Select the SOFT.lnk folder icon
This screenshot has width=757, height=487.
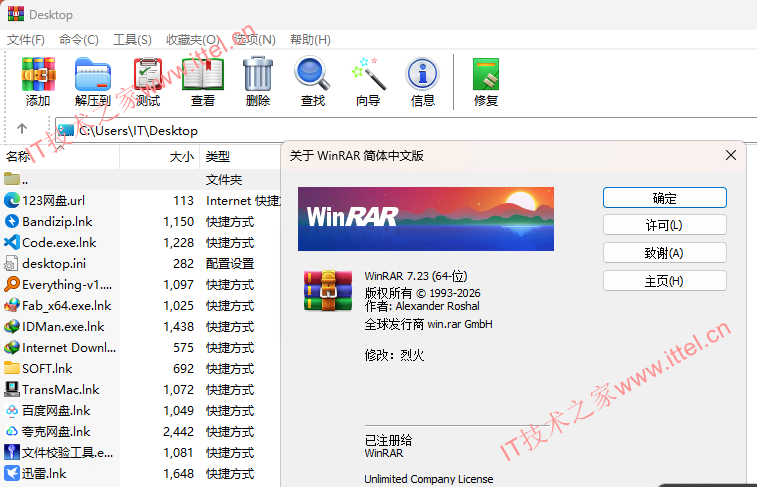(12, 368)
